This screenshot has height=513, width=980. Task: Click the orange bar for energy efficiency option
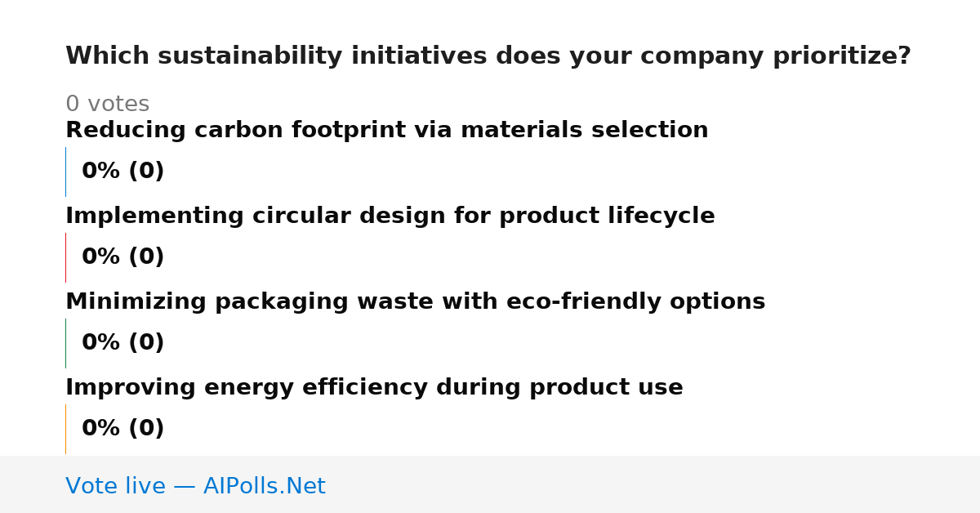(65, 429)
